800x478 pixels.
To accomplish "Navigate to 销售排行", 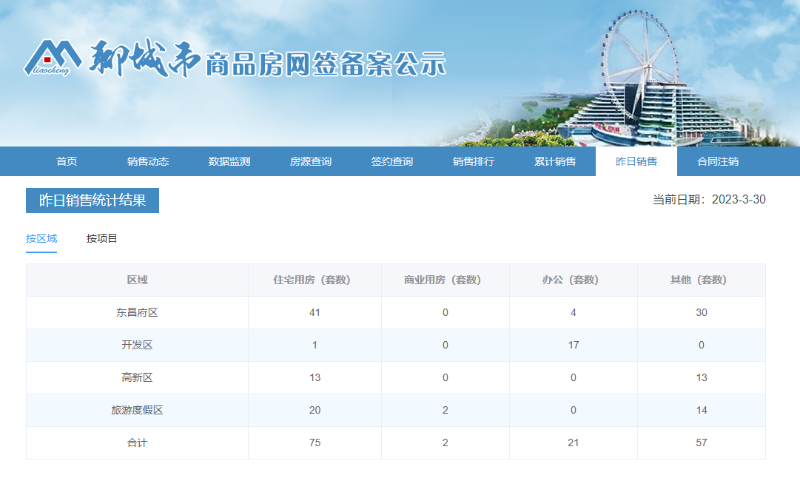I will pyautogui.click(x=473, y=162).
